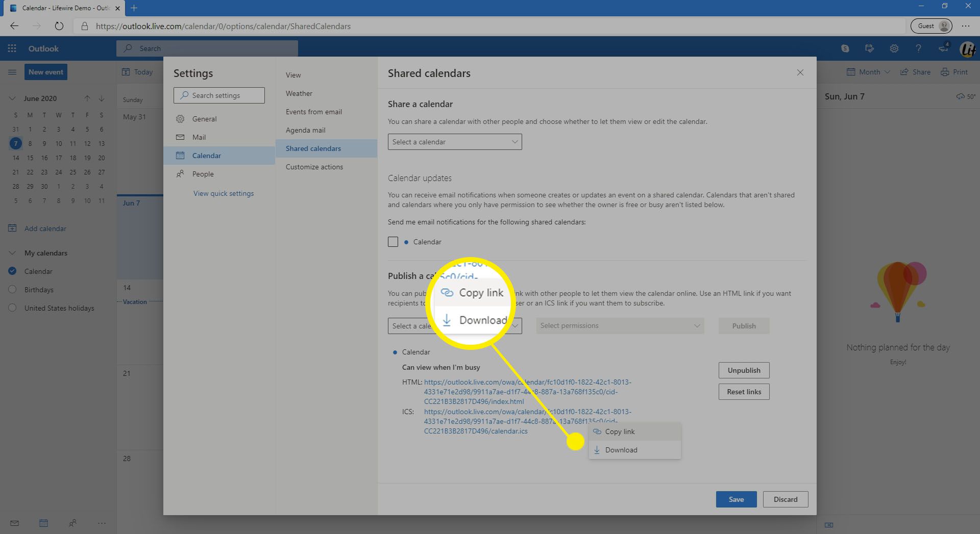The height and width of the screenshot is (534, 980).
Task: Open the Select permissions dropdown
Action: tap(620, 326)
